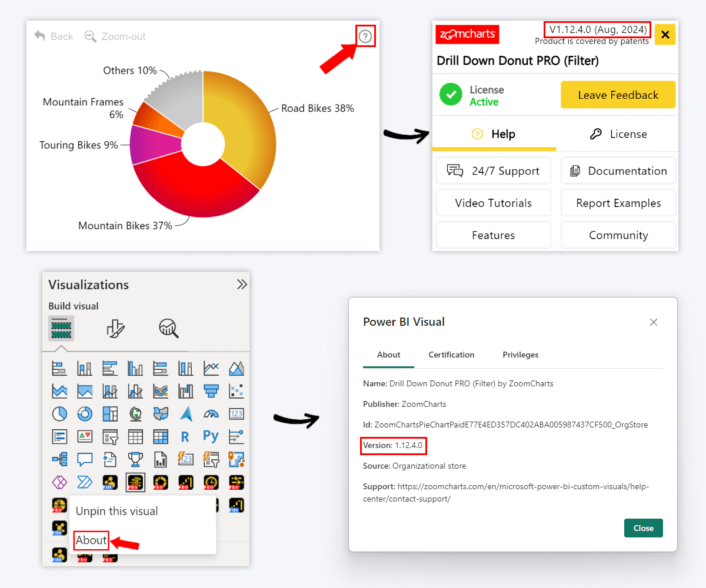Image resolution: width=706 pixels, height=588 pixels.
Task: Switch to the Build visual tab icon
Action: (x=61, y=328)
